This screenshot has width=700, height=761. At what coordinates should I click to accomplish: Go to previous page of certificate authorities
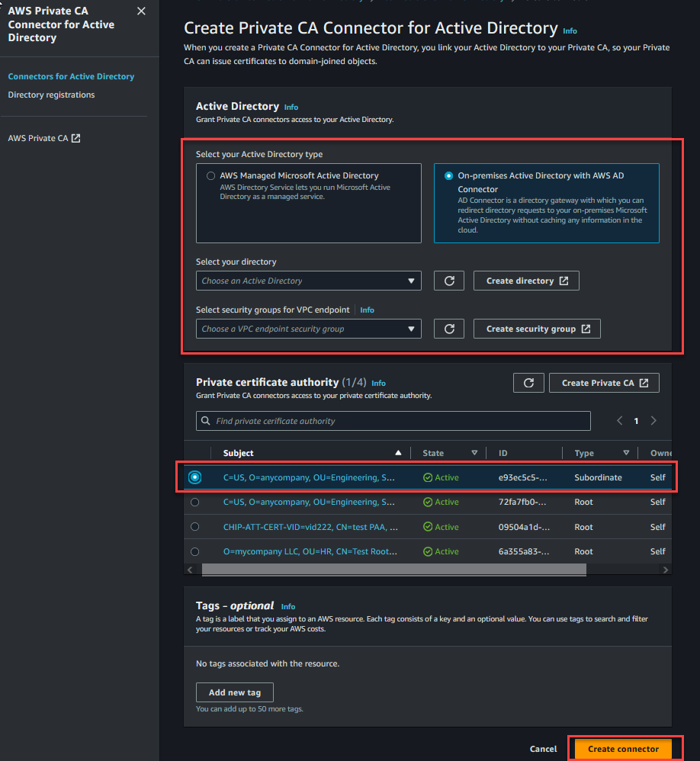[619, 421]
